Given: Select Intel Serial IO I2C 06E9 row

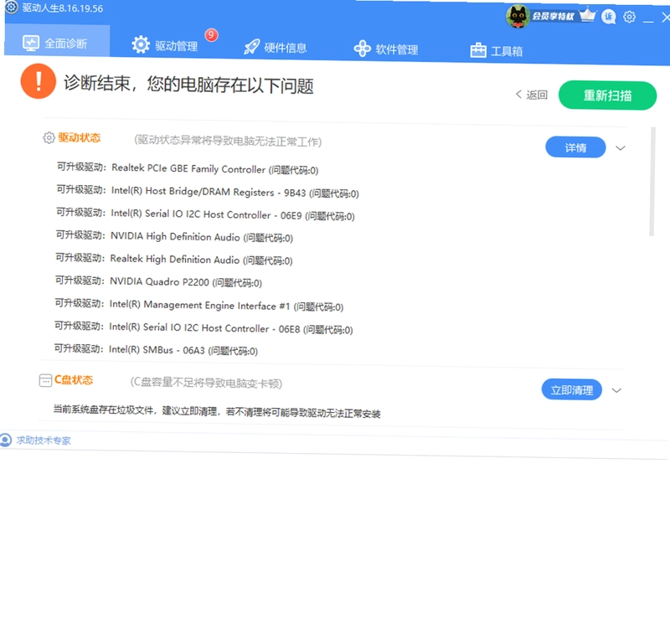Looking at the screenshot, I should pyautogui.click(x=205, y=214).
